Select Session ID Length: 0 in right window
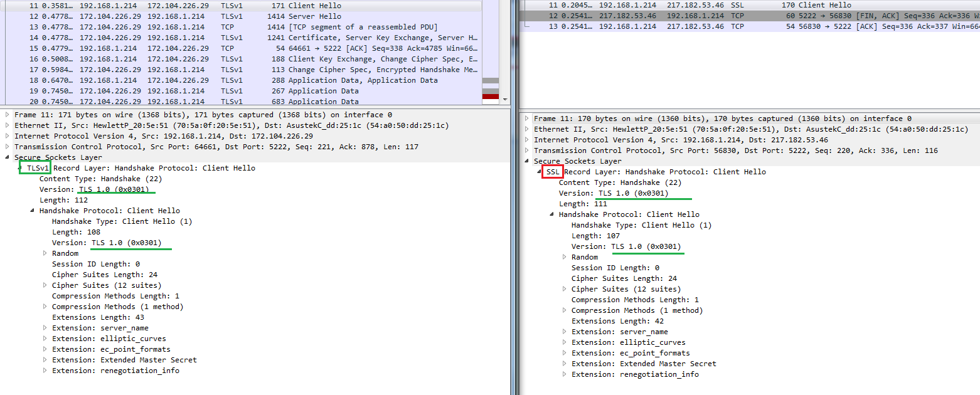Image resolution: width=980 pixels, height=395 pixels. click(615, 268)
